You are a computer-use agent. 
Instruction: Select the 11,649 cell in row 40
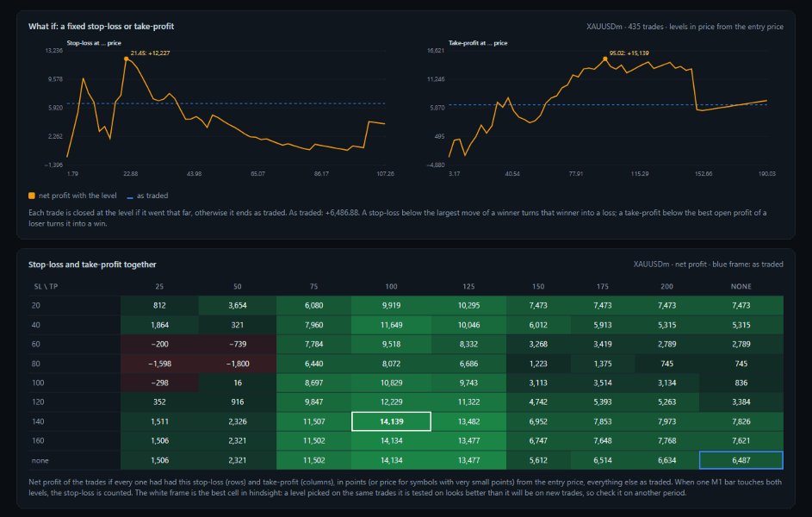pos(391,325)
